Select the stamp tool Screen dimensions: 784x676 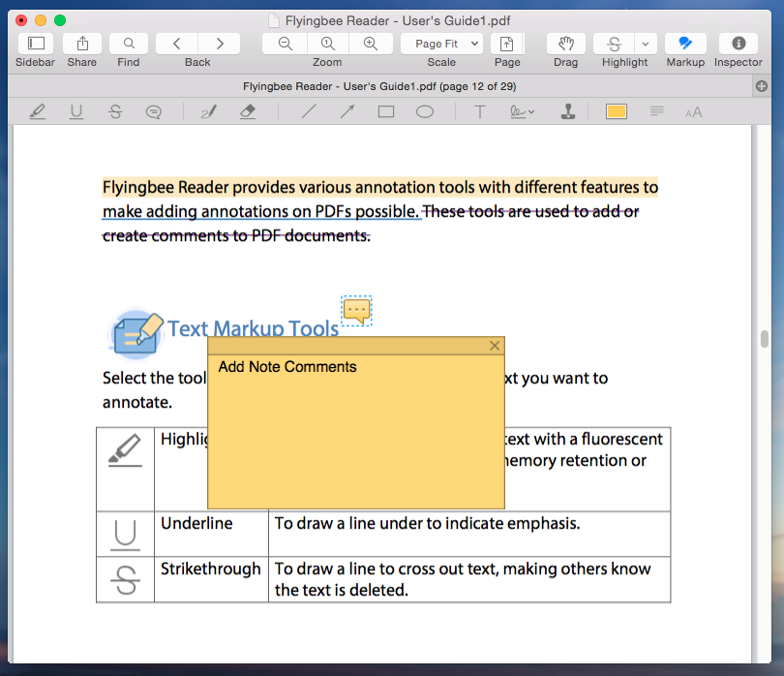(x=568, y=111)
